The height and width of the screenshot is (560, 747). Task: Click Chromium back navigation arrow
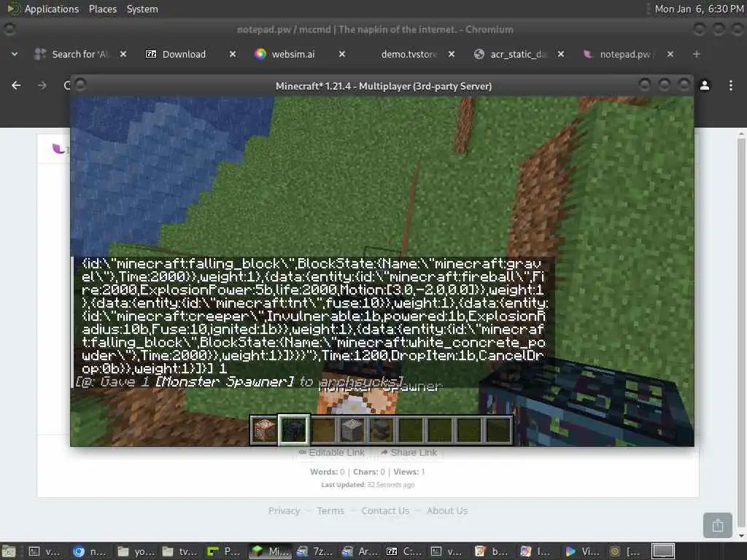point(16,85)
